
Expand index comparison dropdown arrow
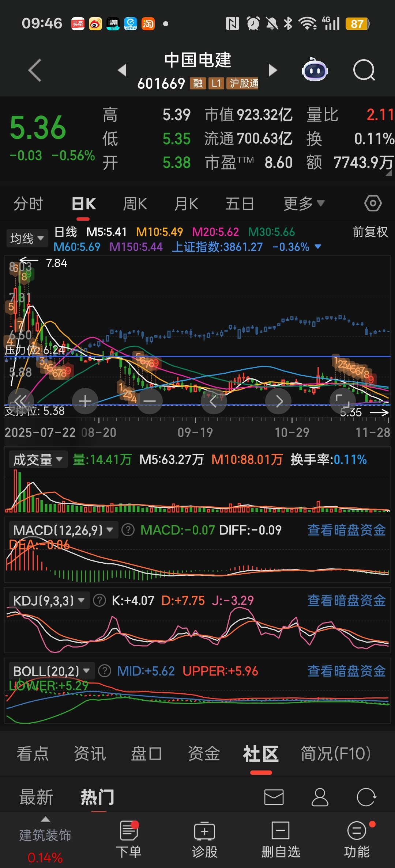318,247
